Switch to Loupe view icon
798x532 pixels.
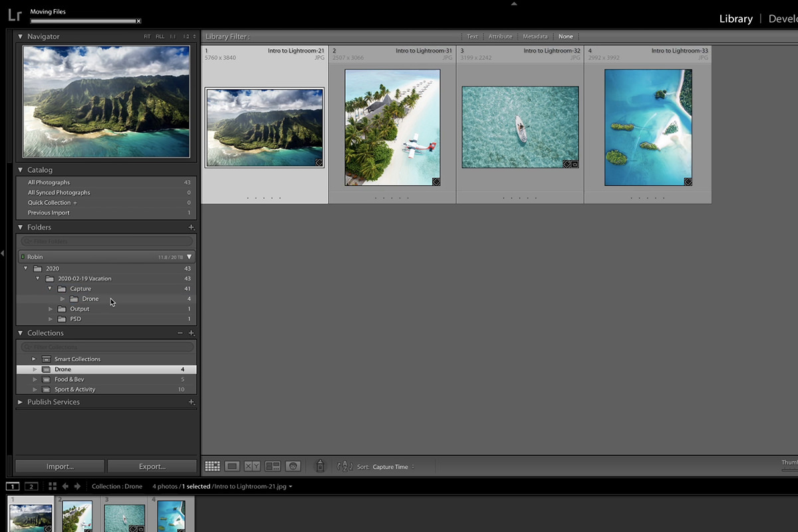coord(232,467)
